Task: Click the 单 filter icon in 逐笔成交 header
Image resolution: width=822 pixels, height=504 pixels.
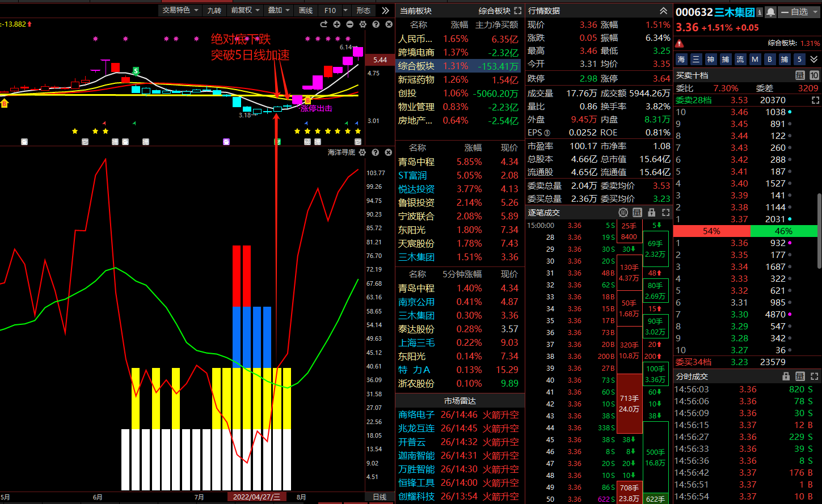Action: pyautogui.click(x=623, y=213)
